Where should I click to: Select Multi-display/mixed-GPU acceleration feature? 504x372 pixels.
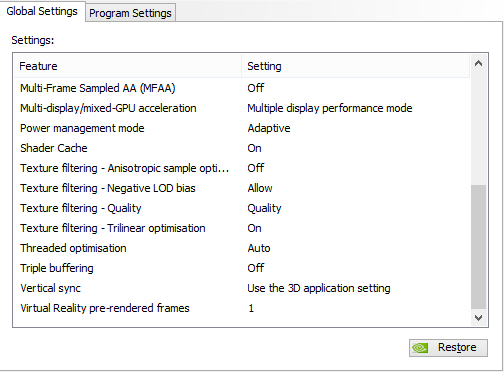click(108, 108)
